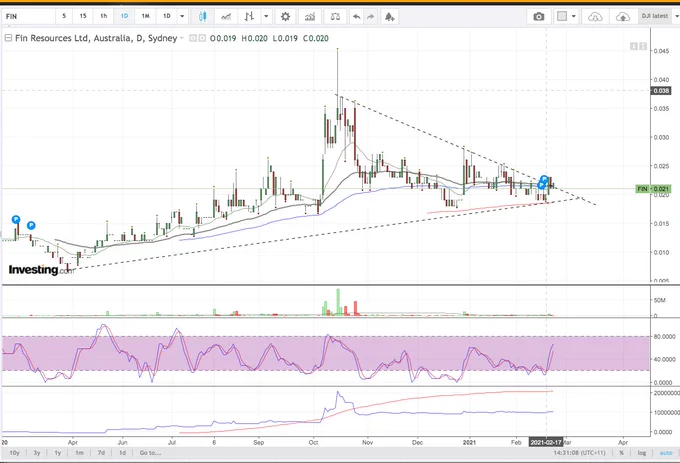The width and height of the screenshot is (680, 463).
Task: Click the FIN 0.021 price label
Action: pos(654,189)
